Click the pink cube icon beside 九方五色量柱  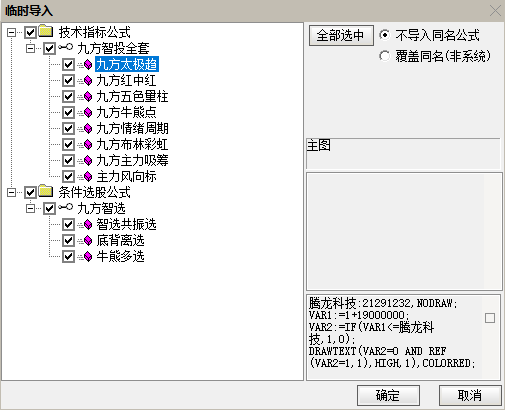[88, 96]
